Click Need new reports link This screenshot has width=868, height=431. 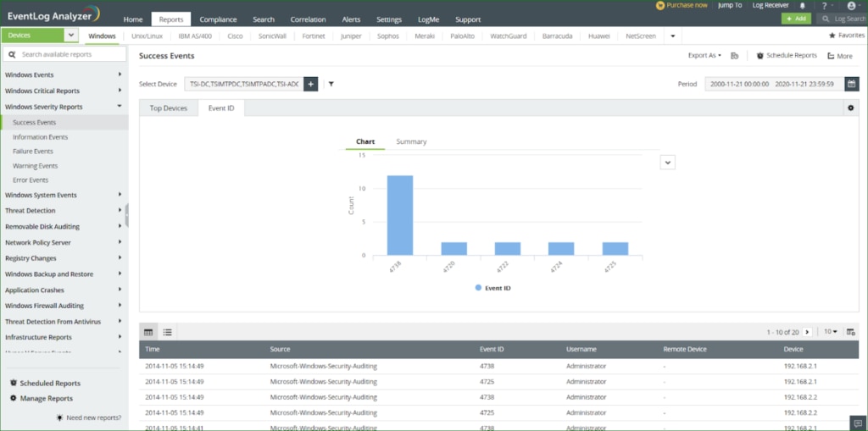click(x=88, y=417)
